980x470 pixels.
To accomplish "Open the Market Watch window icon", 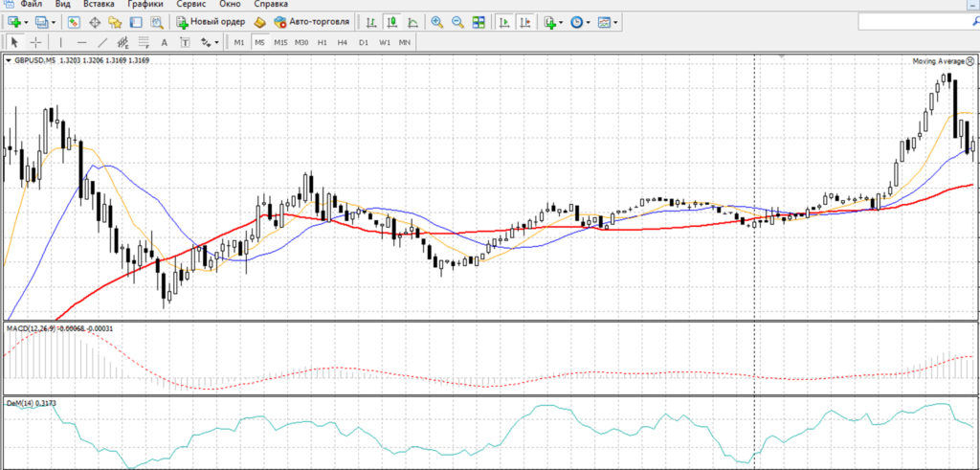I will pyautogui.click(x=73, y=23).
